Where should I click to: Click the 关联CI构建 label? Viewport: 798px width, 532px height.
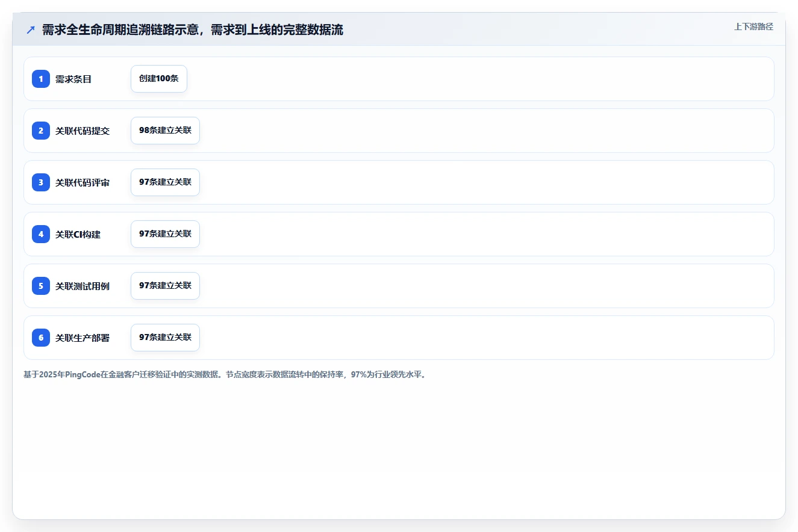tap(78, 235)
